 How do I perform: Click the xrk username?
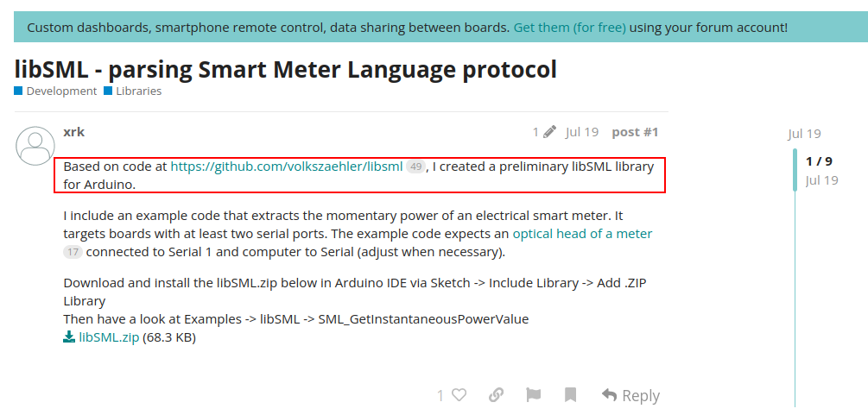(73, 132)
